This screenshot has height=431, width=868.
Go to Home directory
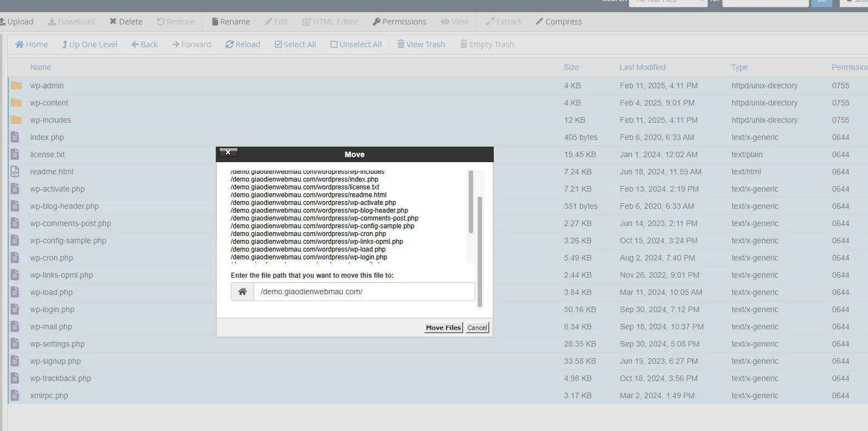tap(32, 44)
